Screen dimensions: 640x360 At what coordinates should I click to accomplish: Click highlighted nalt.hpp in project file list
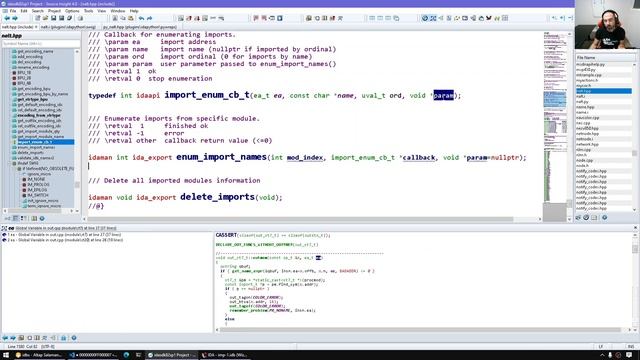pos(604,91)
